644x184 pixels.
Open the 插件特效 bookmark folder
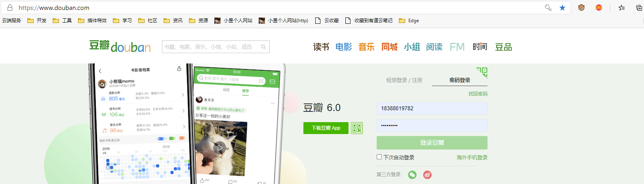pyautogui.click(x=92, y=21)
